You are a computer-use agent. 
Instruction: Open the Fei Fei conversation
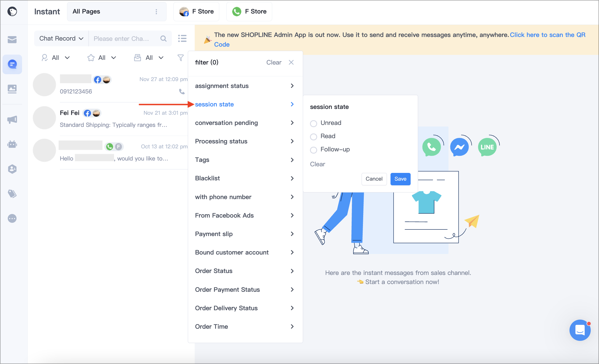[x=110, y=119]
